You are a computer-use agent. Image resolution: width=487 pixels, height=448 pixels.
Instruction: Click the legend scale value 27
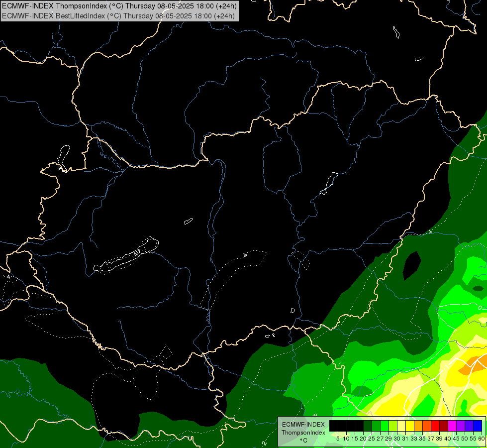click(x=380, y=439)
